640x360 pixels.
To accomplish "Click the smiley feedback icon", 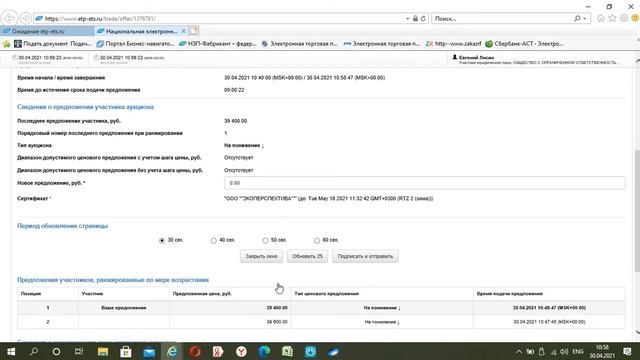I will (635, 18).
